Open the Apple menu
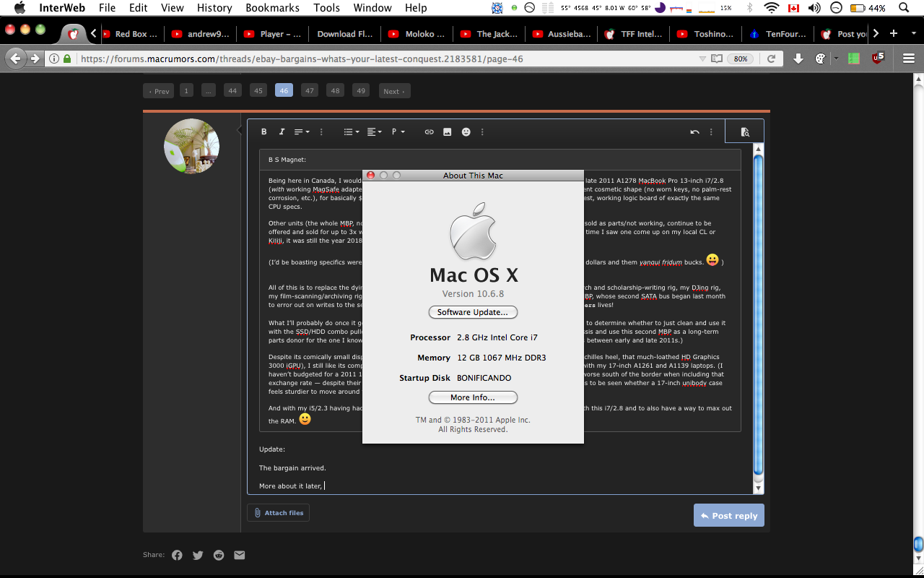 19,8
